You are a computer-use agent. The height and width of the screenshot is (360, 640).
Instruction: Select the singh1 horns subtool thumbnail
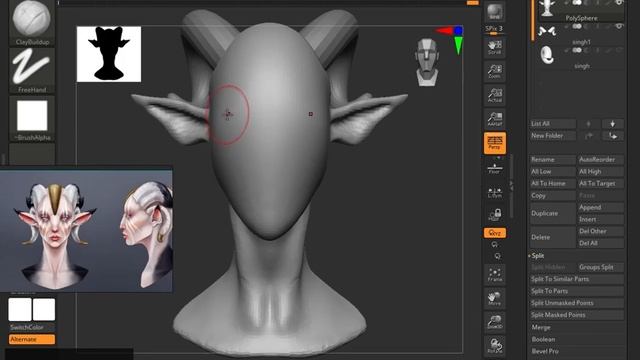[x=547, y=31]
